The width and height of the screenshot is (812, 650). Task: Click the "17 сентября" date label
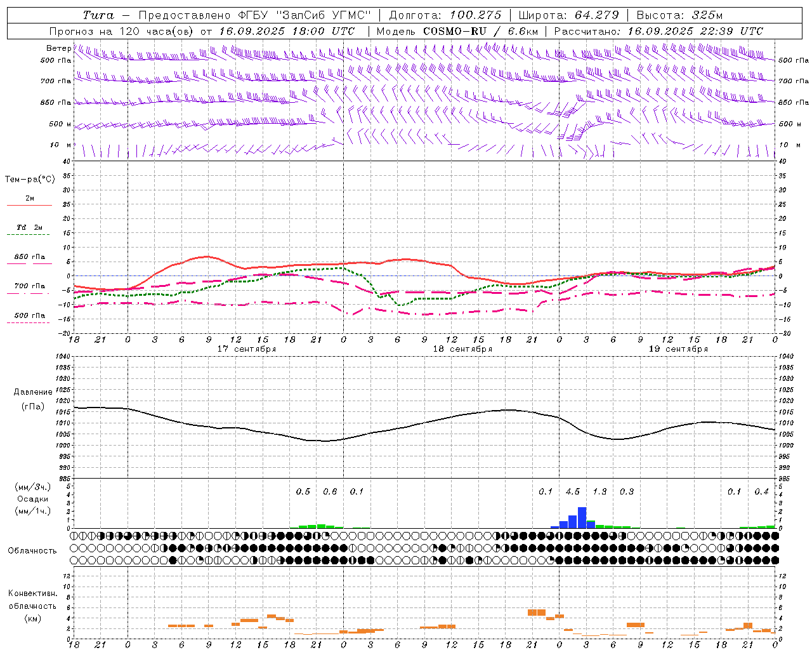(247, 349)
